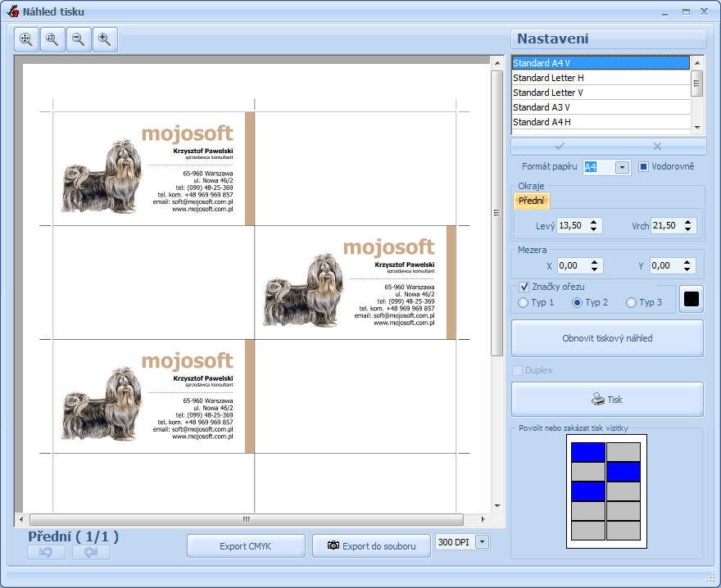Click the Tisk print button
Screen dimensions: 721x588
(607, 400)
